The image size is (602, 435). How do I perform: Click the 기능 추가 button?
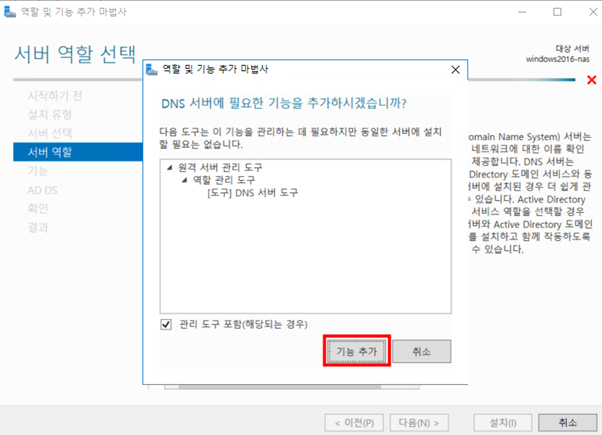coord(356,352)
